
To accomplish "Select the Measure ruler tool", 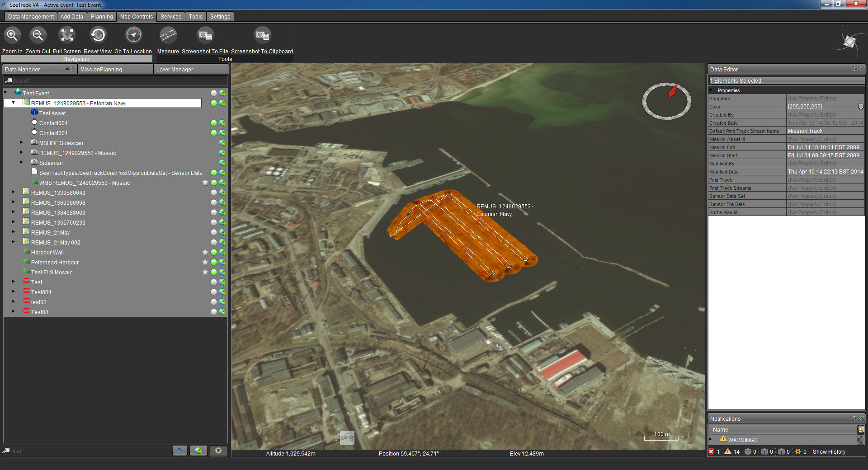I will coord(168,35).
